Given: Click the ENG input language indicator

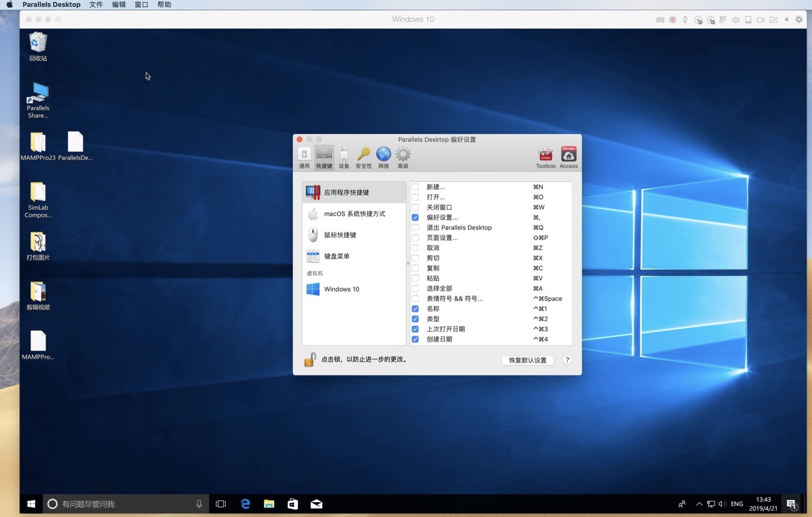Looking at the screenshot, I should [x=737, y=504].
